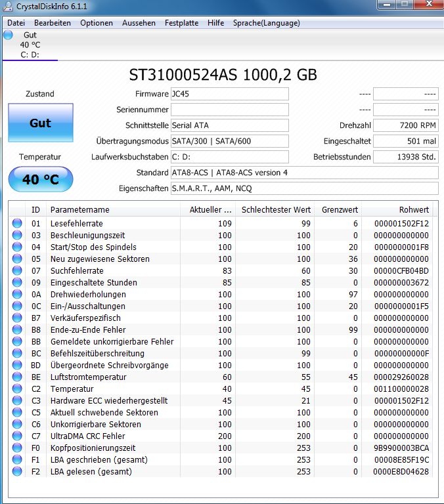Click the Grenzwert column header

point(338,210)
